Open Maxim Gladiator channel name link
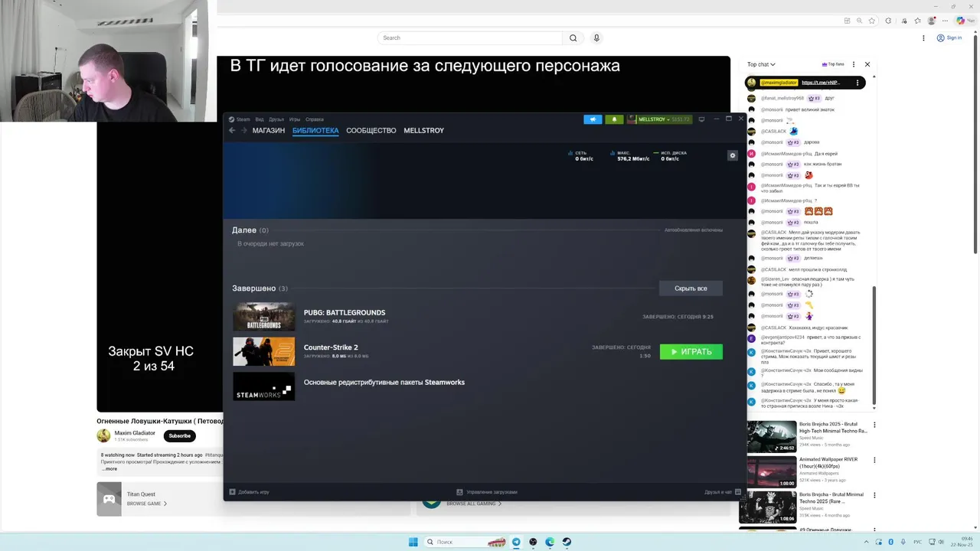This screenshot has width=980, height=551. (135, 433)
